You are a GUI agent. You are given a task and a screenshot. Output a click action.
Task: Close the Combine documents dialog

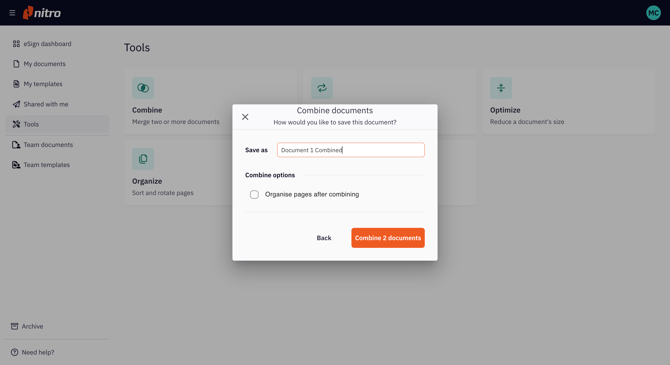pos(245,117)
